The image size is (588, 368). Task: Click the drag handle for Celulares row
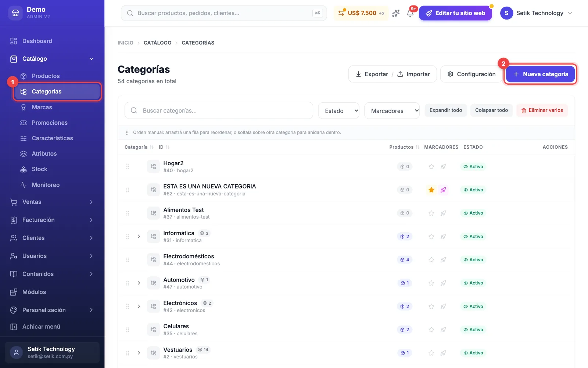(128, 330)
